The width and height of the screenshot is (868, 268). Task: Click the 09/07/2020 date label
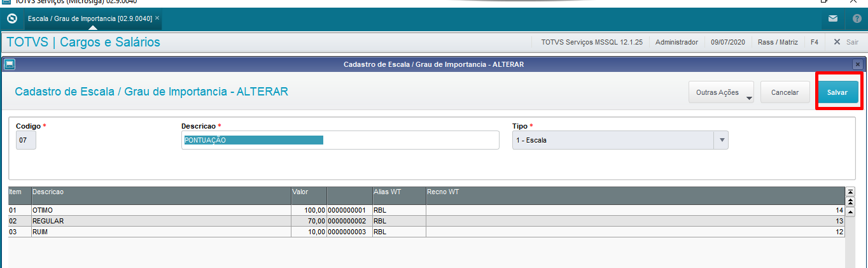[728, 42]
